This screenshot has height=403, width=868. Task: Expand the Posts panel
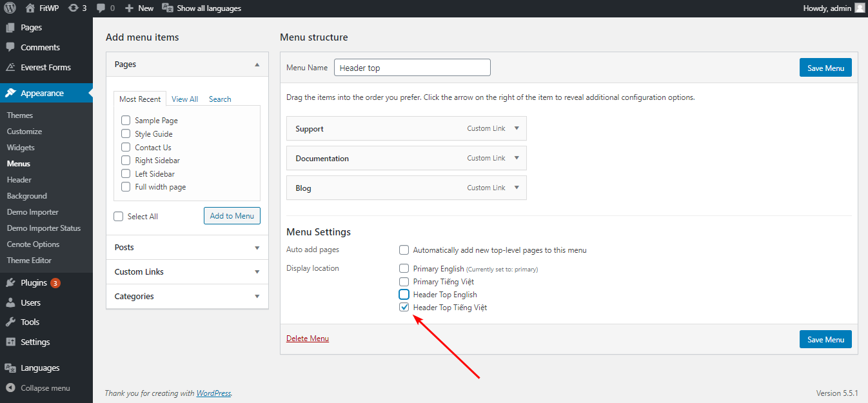click(257, 248)
